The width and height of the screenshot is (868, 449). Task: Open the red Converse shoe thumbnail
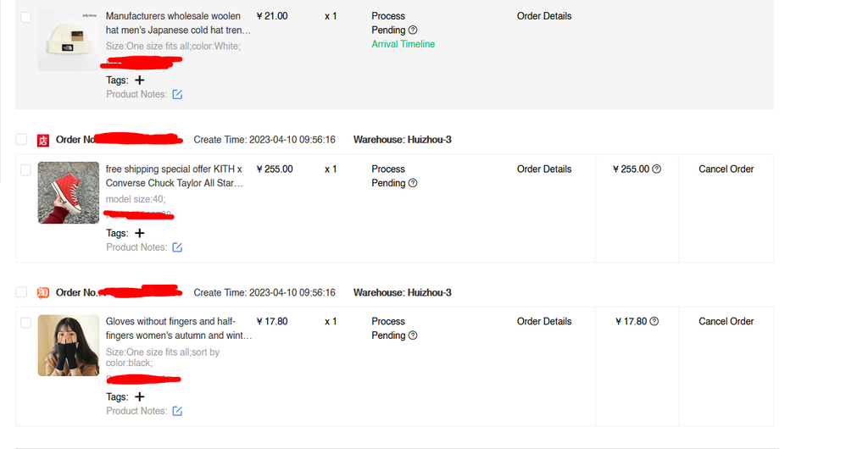(x=69, y=192)
